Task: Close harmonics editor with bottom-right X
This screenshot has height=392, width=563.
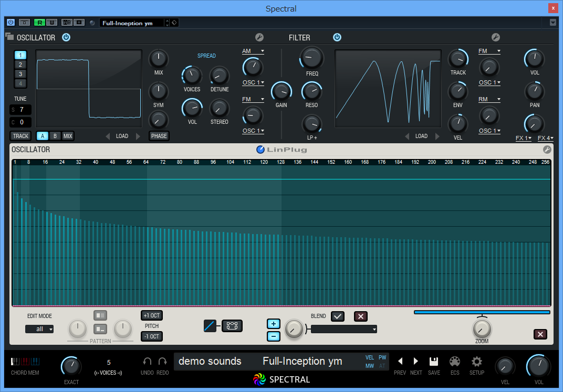Action: pos(540,334)
